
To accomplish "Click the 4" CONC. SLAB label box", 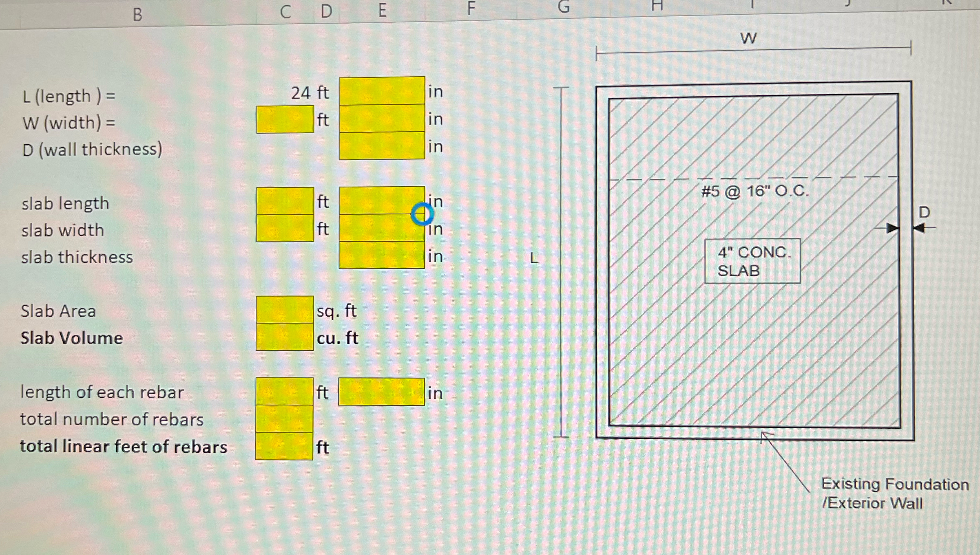I will (x=752, y=261).
